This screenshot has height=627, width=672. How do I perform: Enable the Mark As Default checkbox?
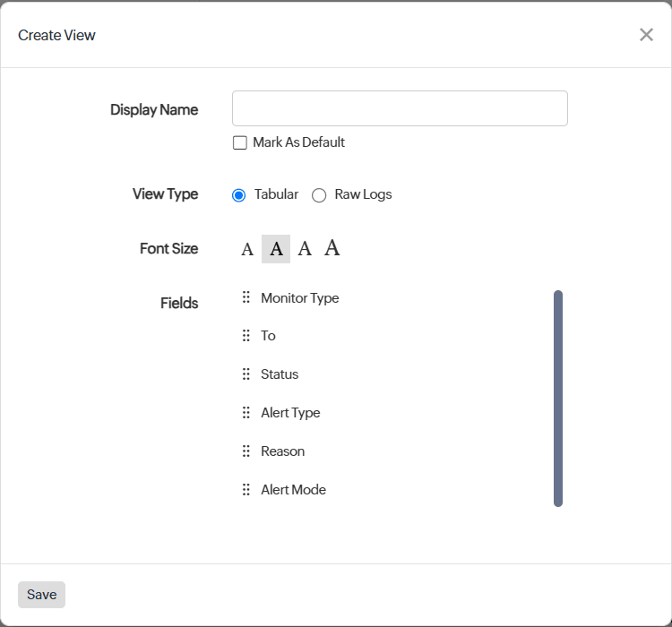[240, 142]
